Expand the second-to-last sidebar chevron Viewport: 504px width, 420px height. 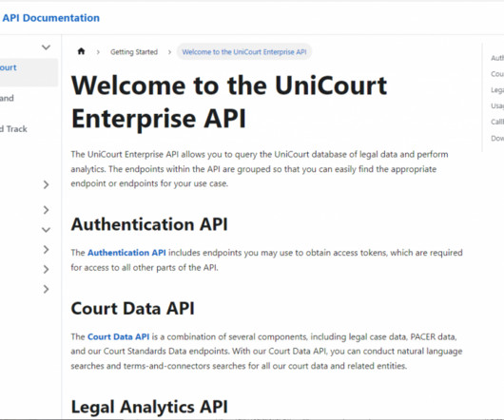(46, 270)
